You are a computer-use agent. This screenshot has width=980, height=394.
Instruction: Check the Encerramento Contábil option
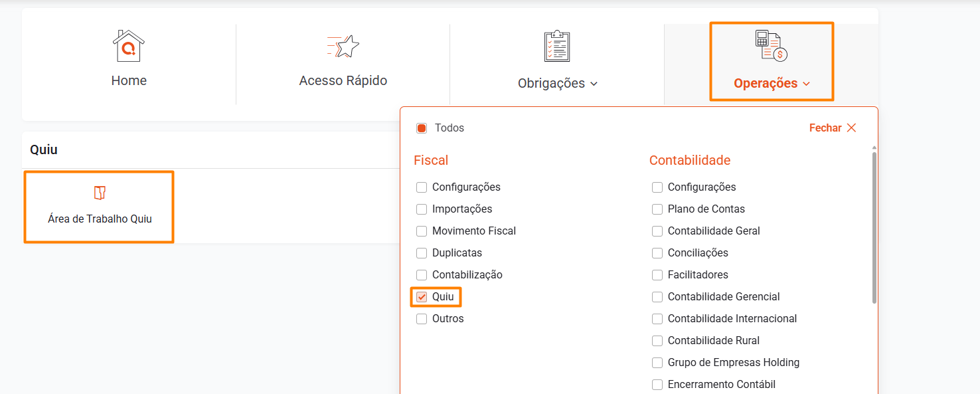coord(657,385)
